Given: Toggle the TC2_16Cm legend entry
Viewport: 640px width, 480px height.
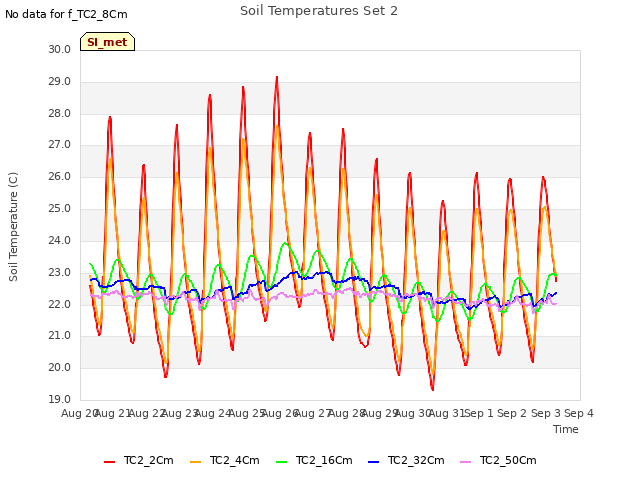Looking at the screenshot, I should 314,460.
